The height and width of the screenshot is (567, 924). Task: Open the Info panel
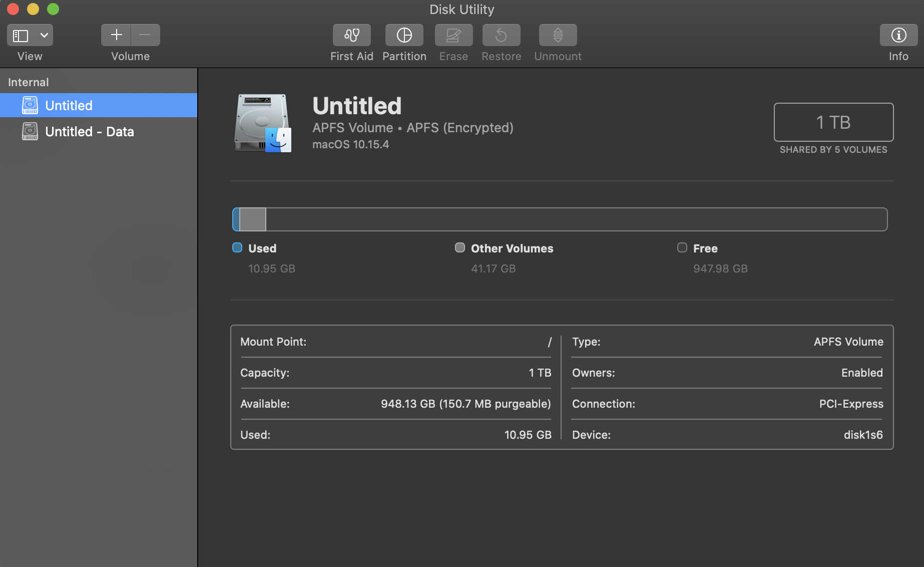[898, 35]
